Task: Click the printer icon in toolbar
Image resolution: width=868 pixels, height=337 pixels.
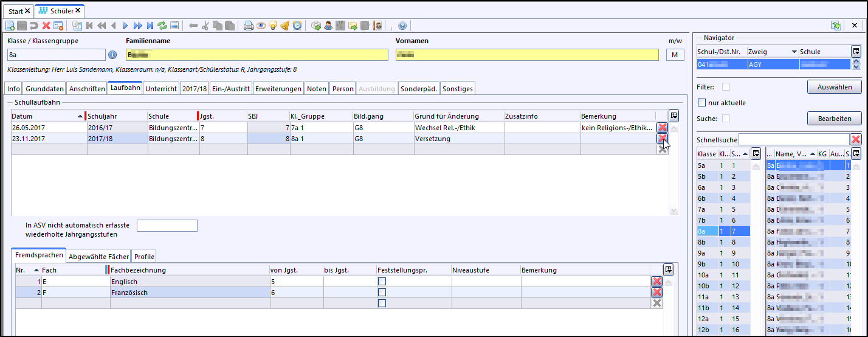Action: click(248, 26)
